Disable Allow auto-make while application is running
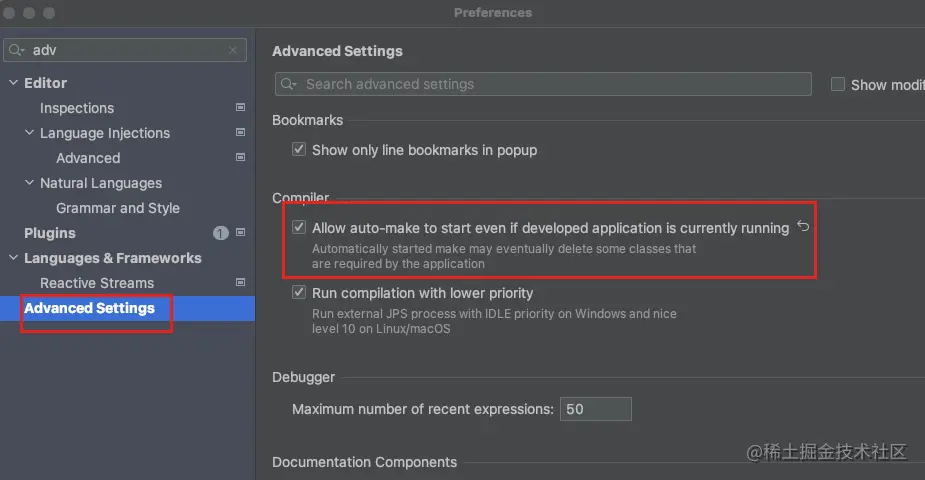This screenshot has height=480, width=925. pyautogui.click(x=298, y=228)
